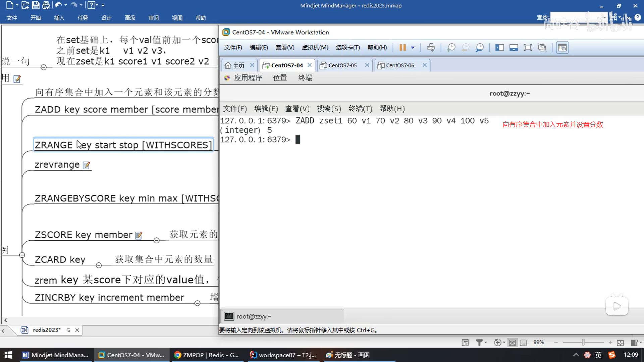The height and width of the screenshot is (362, 644).
Task: Switch to the CentOS7-05 tab
Action: (342, 65)
